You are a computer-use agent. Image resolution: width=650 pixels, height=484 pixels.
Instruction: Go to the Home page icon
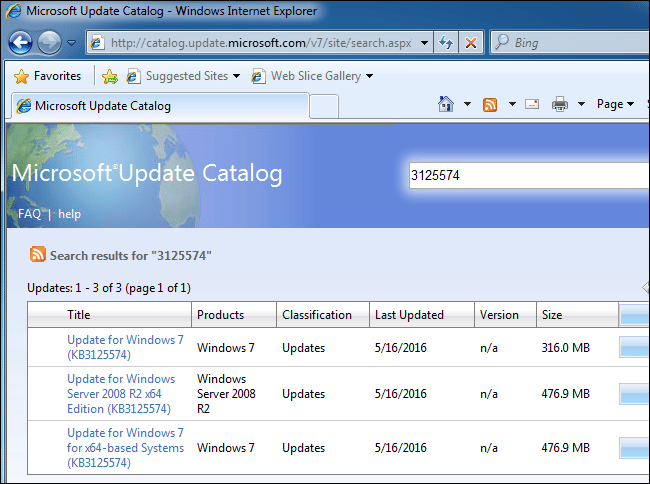click(447, 104)
